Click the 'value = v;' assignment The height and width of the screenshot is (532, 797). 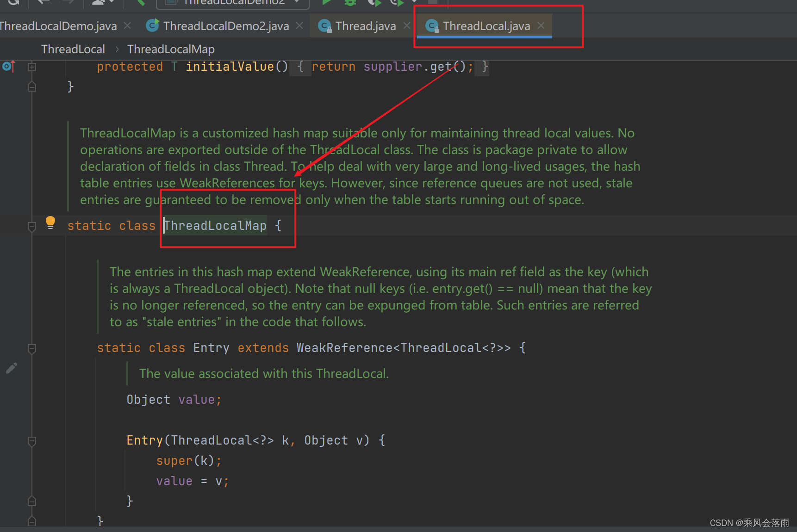coord(193,481)
